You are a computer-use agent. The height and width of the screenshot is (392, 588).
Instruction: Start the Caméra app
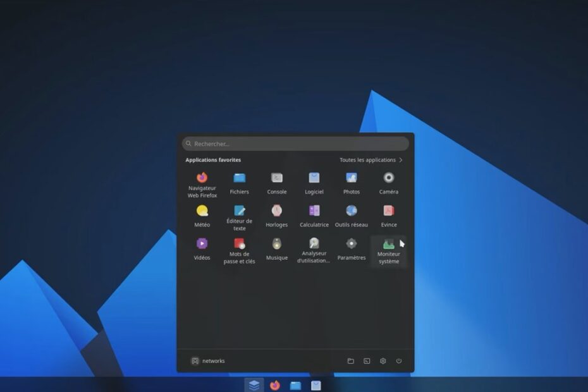tap(389, 178)
